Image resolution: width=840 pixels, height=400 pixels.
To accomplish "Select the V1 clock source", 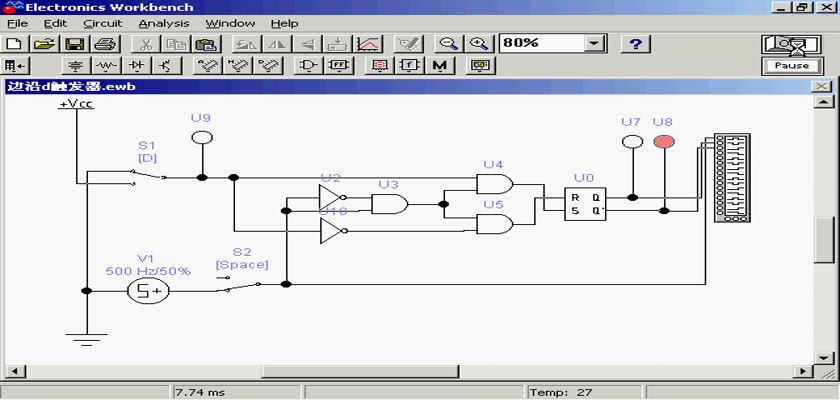I will [x=148, y=291].
